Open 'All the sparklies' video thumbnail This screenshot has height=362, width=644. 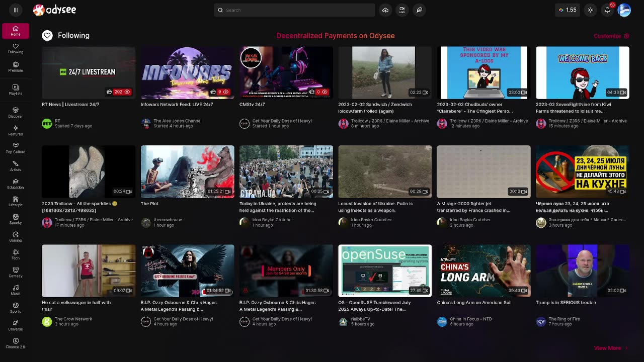pos(89,171)
